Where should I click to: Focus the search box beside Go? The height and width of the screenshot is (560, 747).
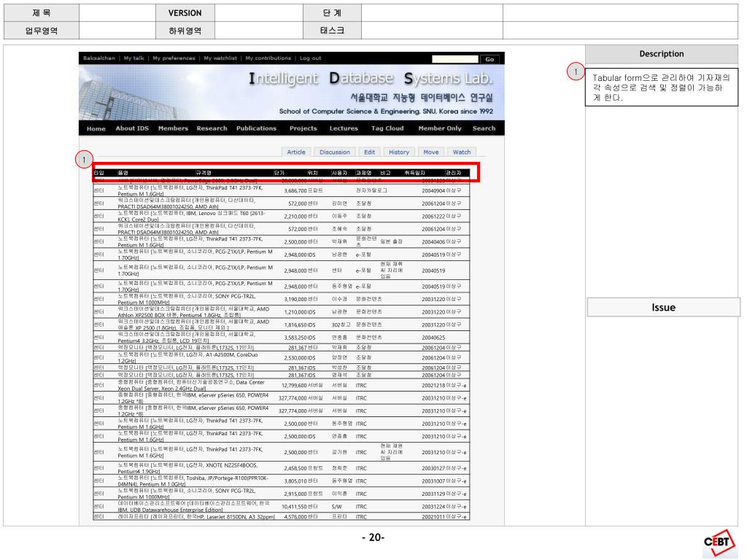(455, 59)
